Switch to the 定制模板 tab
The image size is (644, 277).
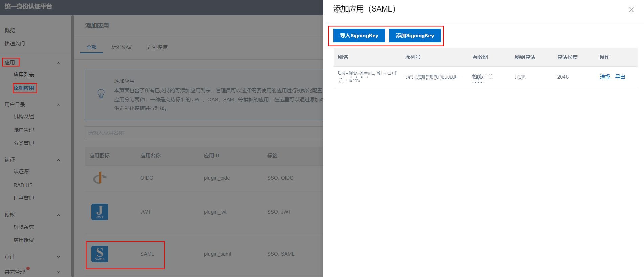click(157, 47)
